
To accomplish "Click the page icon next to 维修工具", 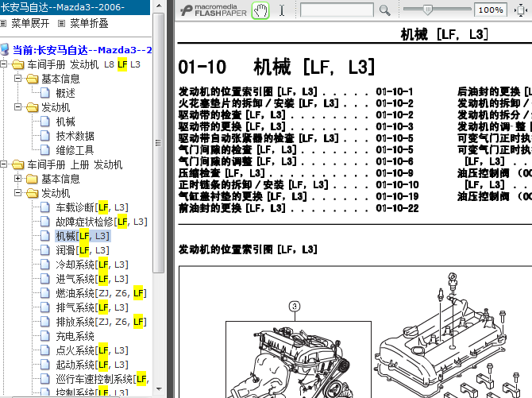I will point(44,150).
